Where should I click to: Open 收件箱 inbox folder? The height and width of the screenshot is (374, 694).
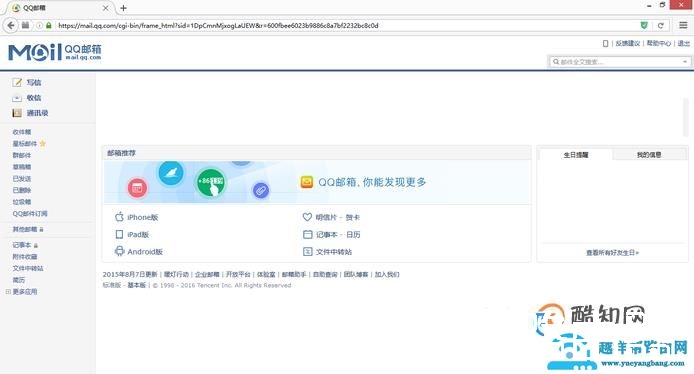(x=22, y=132)
